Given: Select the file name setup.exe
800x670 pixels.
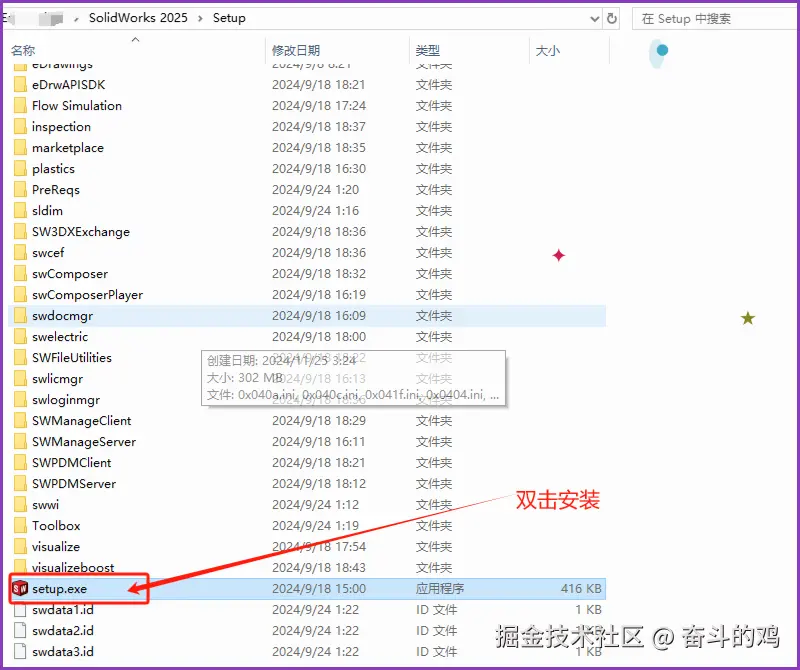Looking at the screenshot, I should 59,588.
